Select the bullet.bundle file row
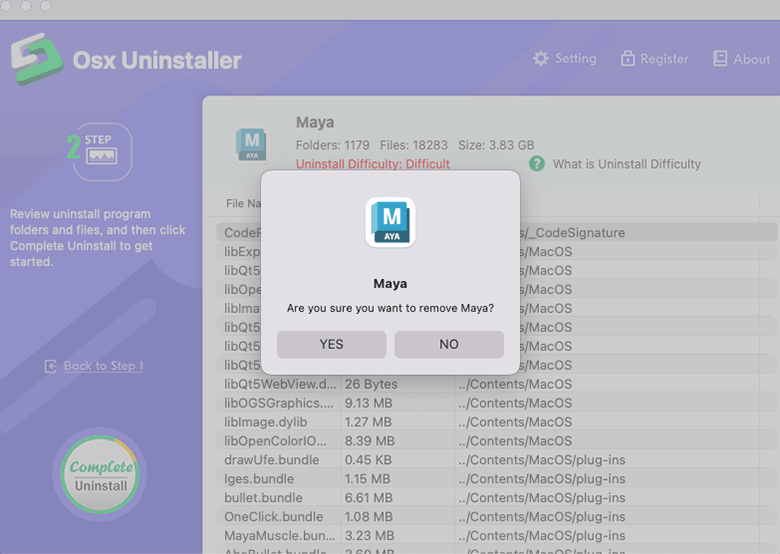Screen dimensions: 780x554 (x=496, y=497)
